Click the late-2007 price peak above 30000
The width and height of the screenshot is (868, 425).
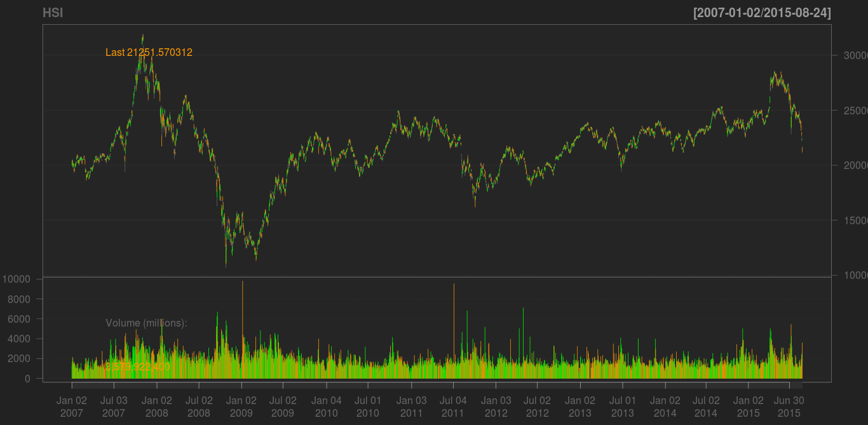[x=142, y=44]
